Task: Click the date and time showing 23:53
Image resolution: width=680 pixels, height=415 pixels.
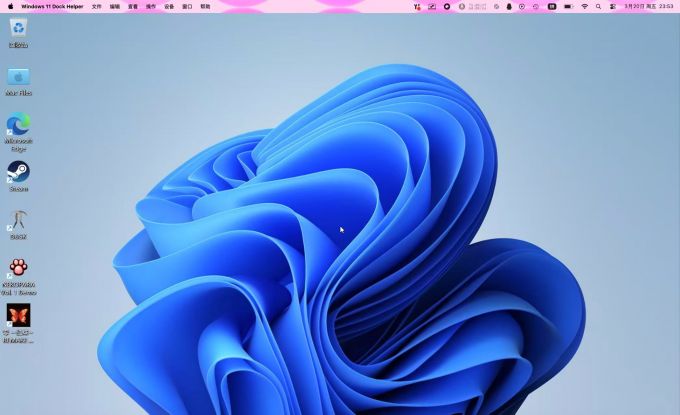Action: click(x=649, y=7)
